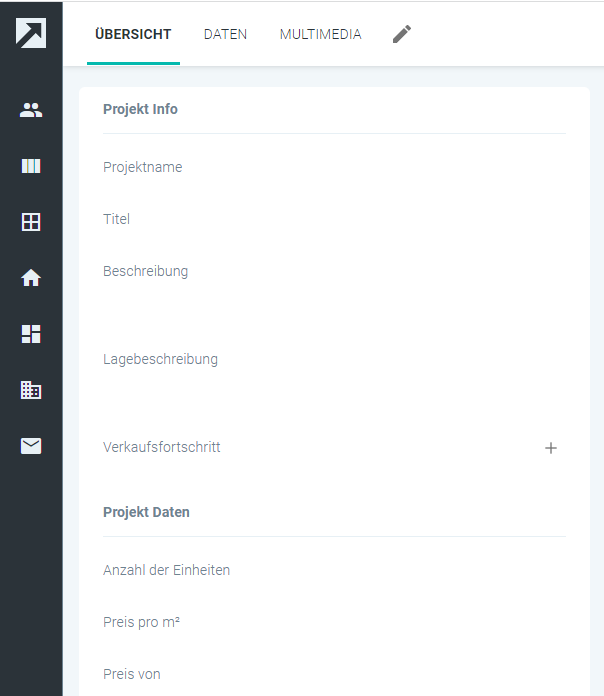Open the building projects icon

tap(31, 390)
